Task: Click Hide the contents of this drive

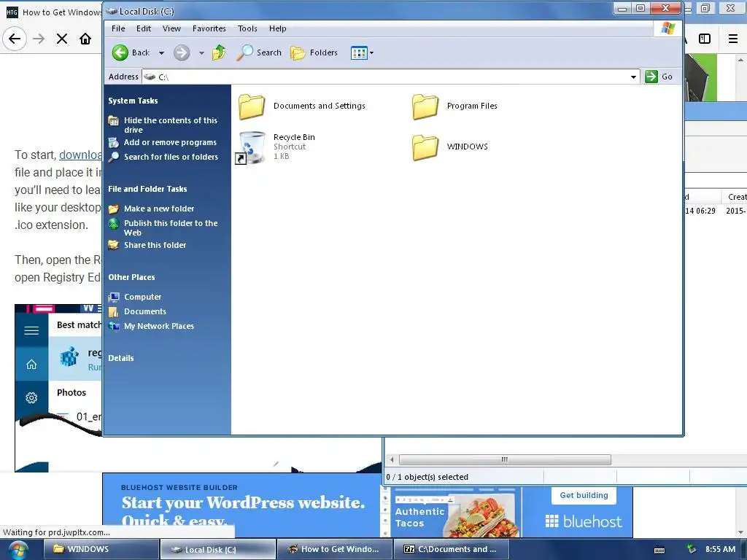Action: point(171,125)
